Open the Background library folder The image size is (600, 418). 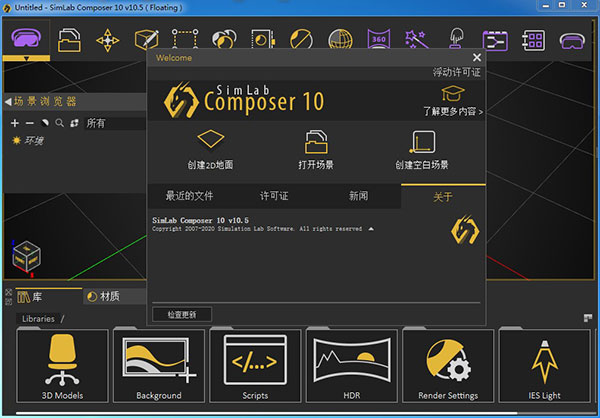click(x=159, y=366)
